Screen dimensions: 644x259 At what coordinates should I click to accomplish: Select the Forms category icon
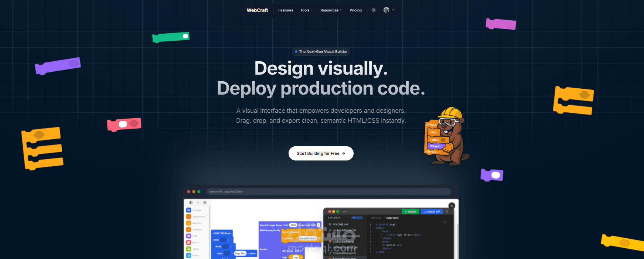pyautogui.click(x=188, y=255)
